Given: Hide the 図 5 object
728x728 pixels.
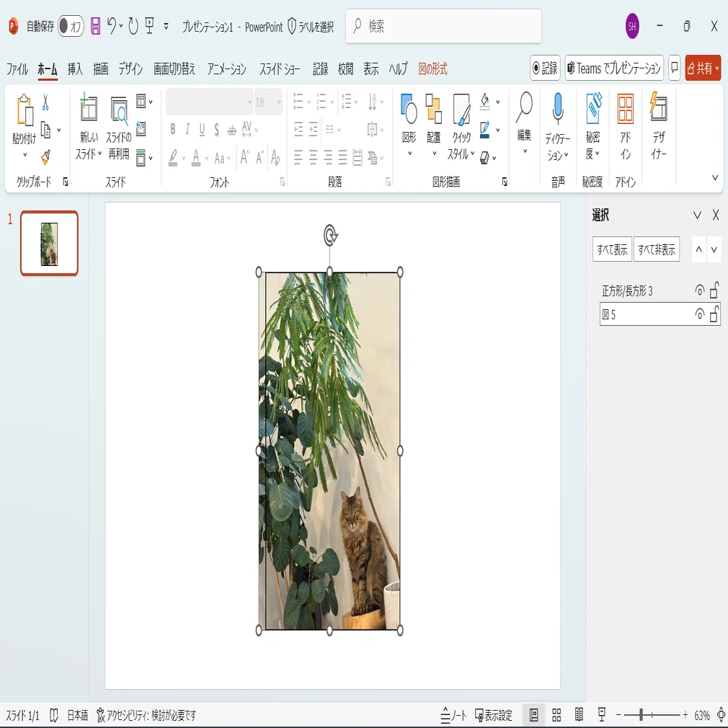Looking at the screenshot, I should pos(699,314).
